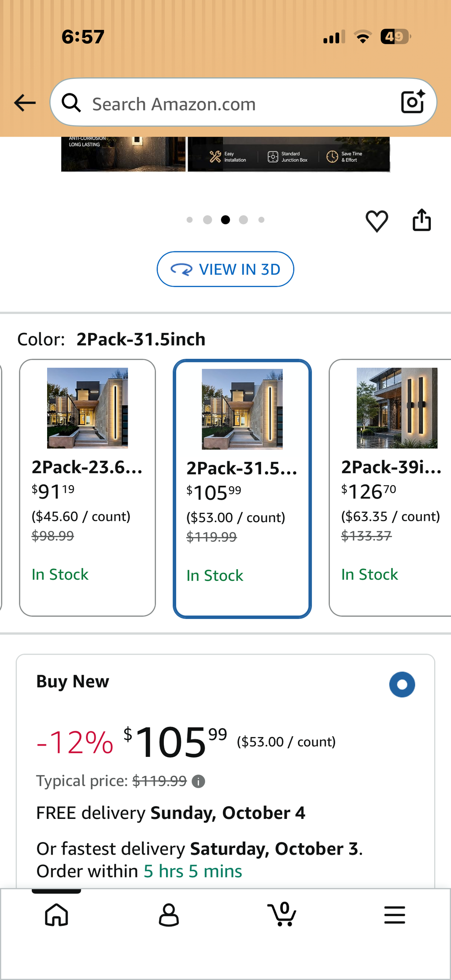Open the account profile icon
Image resolution: width=451 pixels, height=980 pixels.
(169, 915)
